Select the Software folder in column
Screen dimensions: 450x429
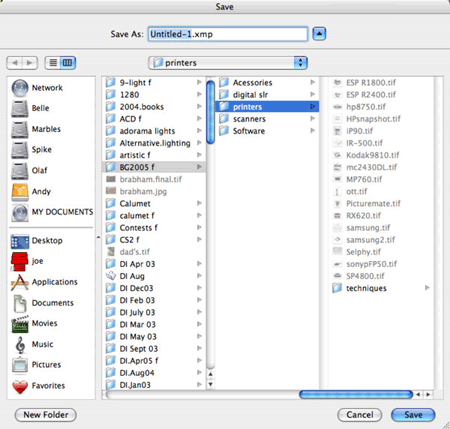pyautogui.click(x=267, y=131)
